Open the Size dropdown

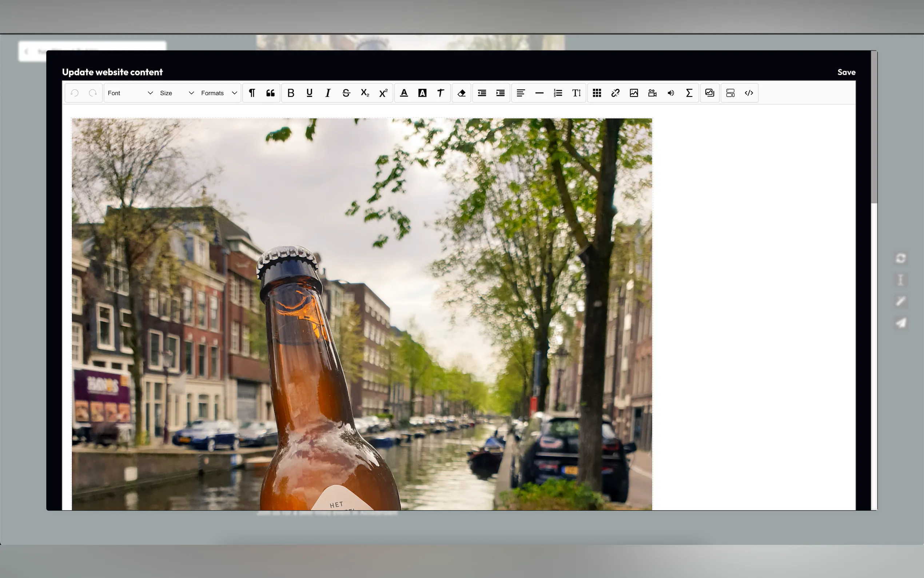[176, 93]
